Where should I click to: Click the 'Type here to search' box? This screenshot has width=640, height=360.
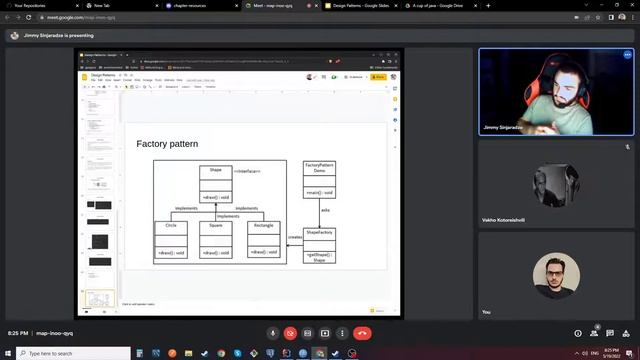point(73,353)
